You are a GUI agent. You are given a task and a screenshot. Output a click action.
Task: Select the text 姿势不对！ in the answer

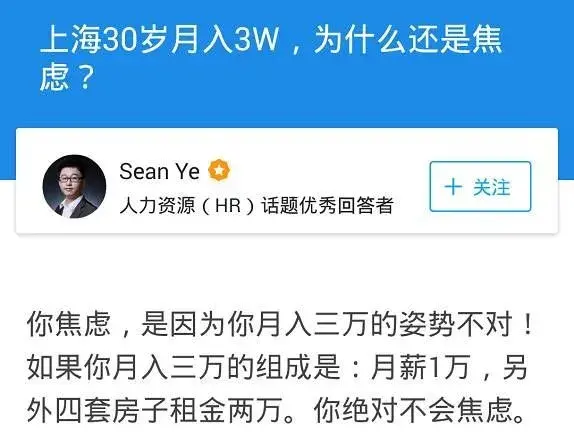coord(466,324)
